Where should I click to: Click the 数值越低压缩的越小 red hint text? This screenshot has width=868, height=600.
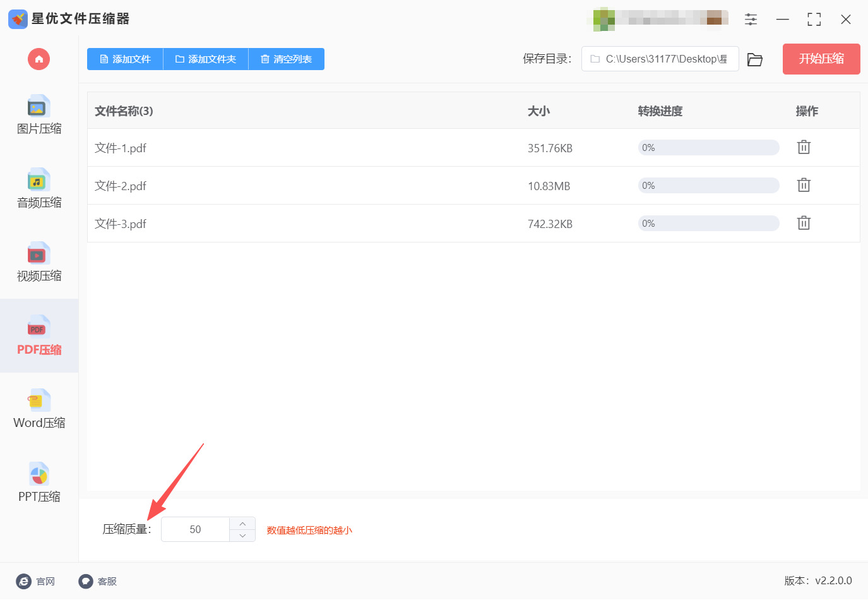(309, 530)
